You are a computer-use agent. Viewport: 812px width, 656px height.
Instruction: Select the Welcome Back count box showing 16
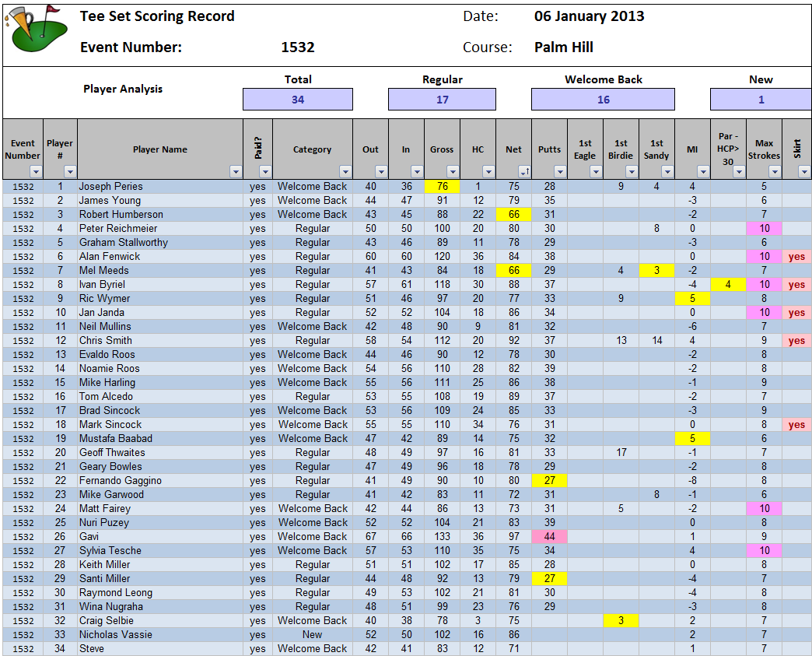(603, 100)
